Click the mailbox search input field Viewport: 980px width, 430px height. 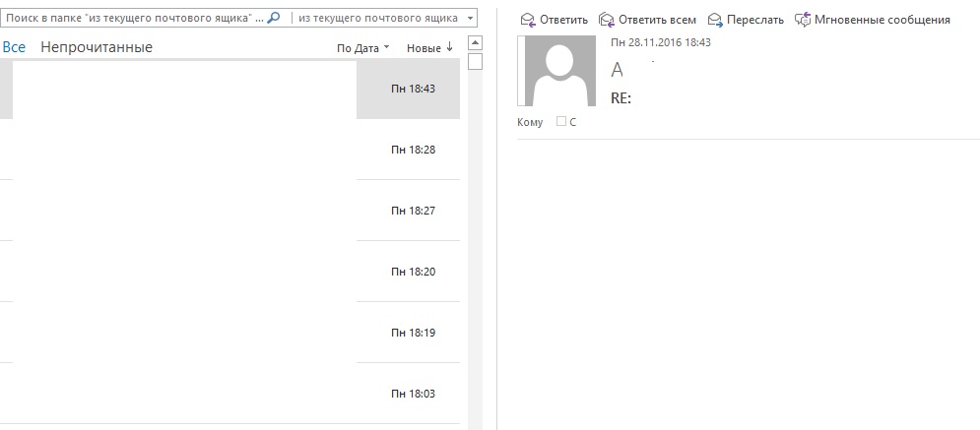[134, 18]
